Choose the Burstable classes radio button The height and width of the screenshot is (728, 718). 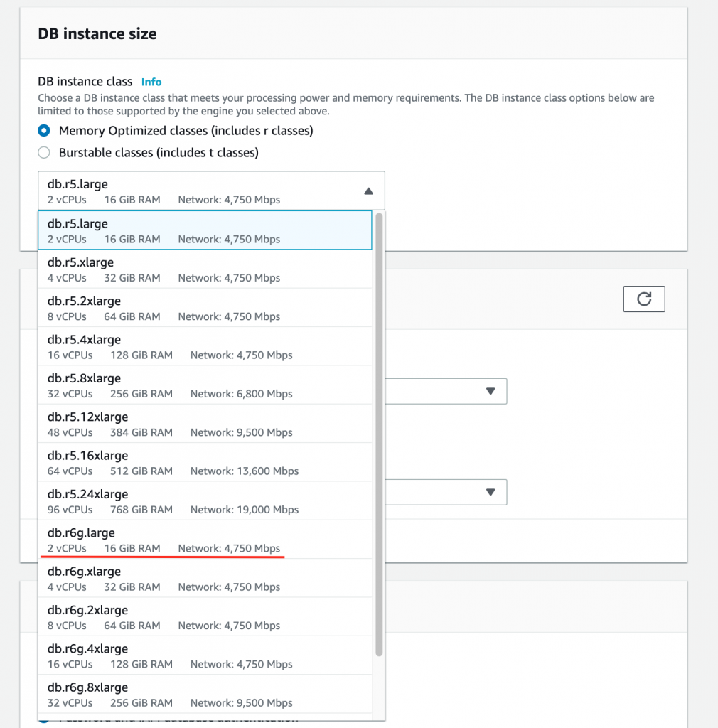click(x=43, y=152)
